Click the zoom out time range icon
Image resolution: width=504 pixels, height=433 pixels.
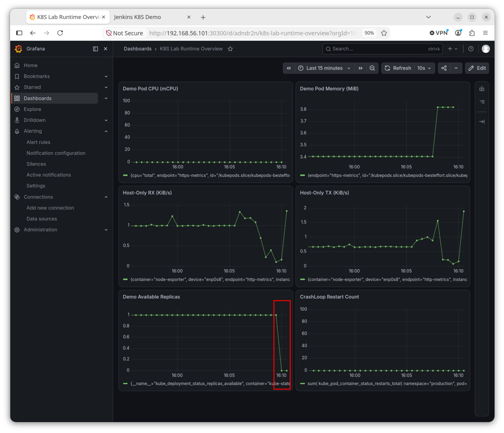372,68
